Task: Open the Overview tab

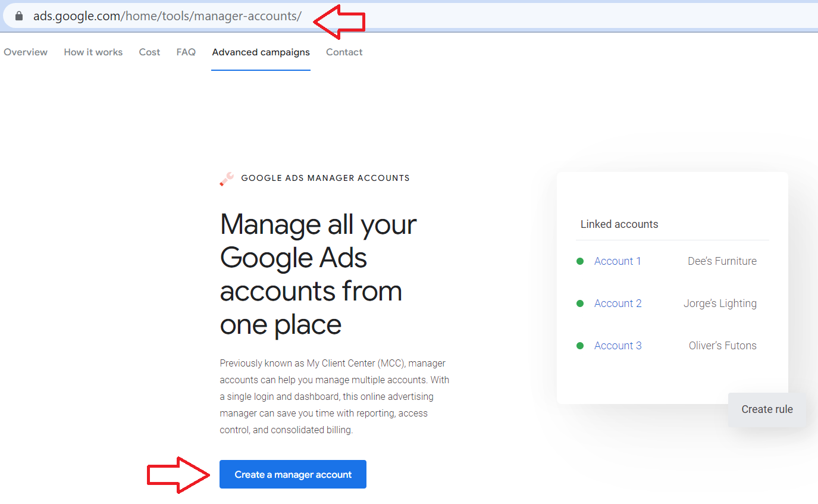Action: [26, 52]
